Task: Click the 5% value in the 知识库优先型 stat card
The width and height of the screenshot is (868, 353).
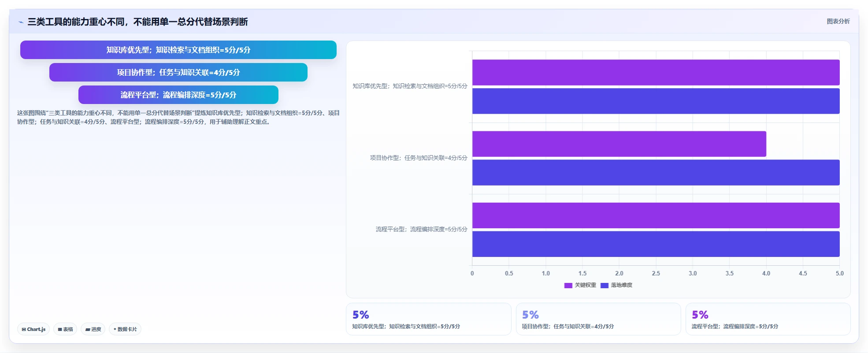Action: 360,315
